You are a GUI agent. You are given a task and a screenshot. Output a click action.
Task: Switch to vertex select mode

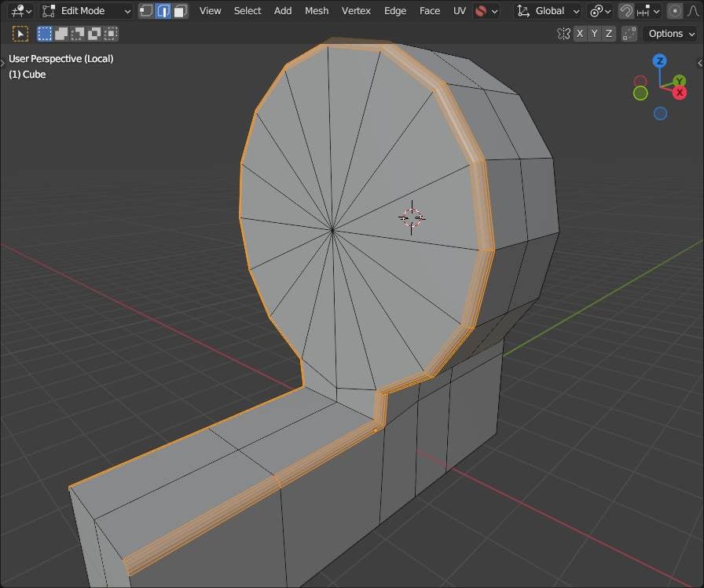click(146, 11)
